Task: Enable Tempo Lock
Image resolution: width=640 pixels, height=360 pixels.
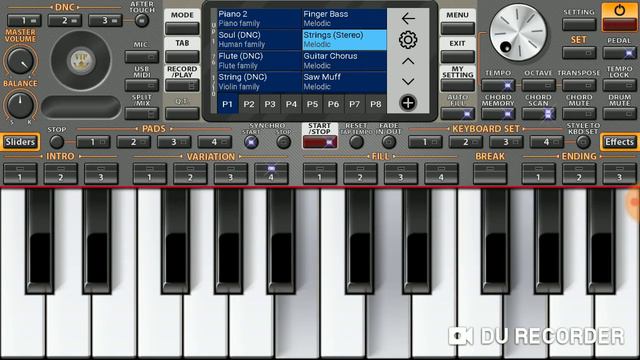Action: pyautogui.click(x=620, y=85)
